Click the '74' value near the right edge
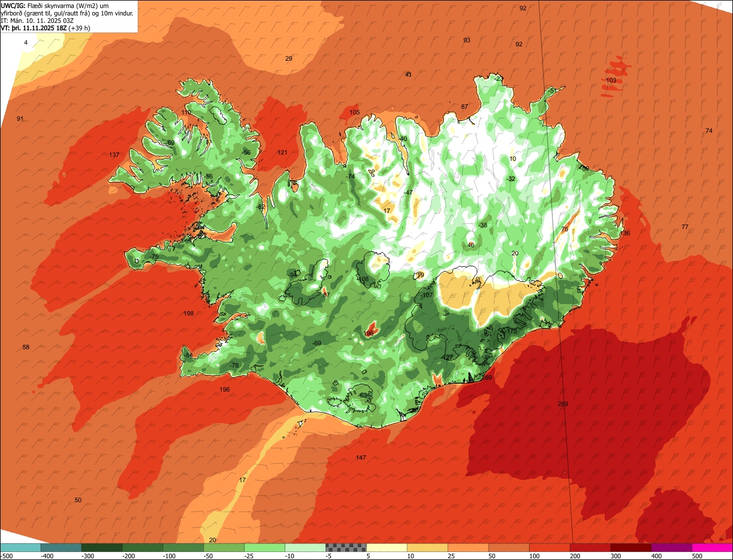The height and width of the screenshot is (560, 733). (x=709, y=131)
